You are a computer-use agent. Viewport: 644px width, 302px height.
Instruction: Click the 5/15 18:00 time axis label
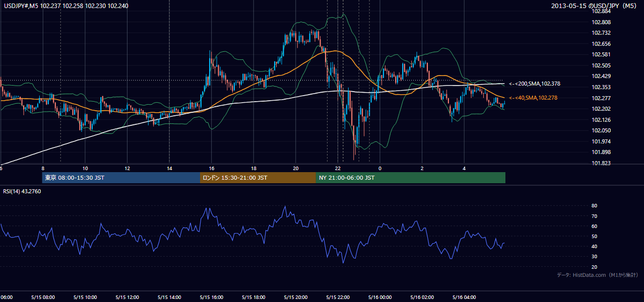click(x=253, y=297)
